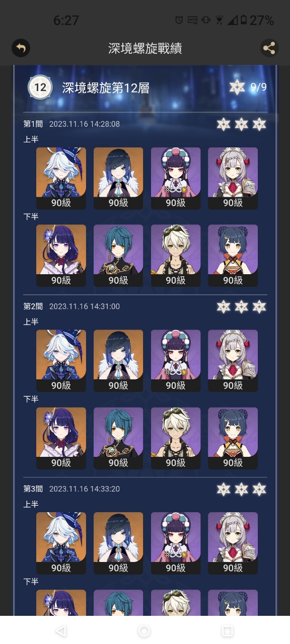Select blond goggles character in Chamber 1 second half
The width and height of the screenshot is (290, 644).
(x=176, y=256)
